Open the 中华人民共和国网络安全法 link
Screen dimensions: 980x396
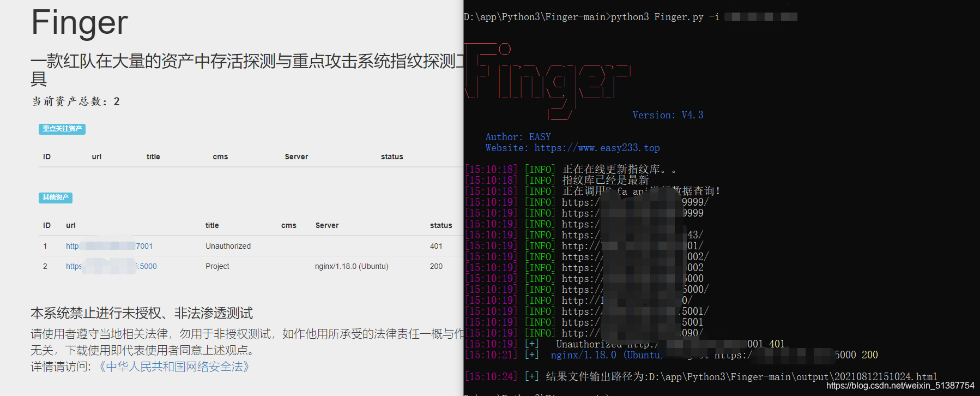click(x=174, y=367)
